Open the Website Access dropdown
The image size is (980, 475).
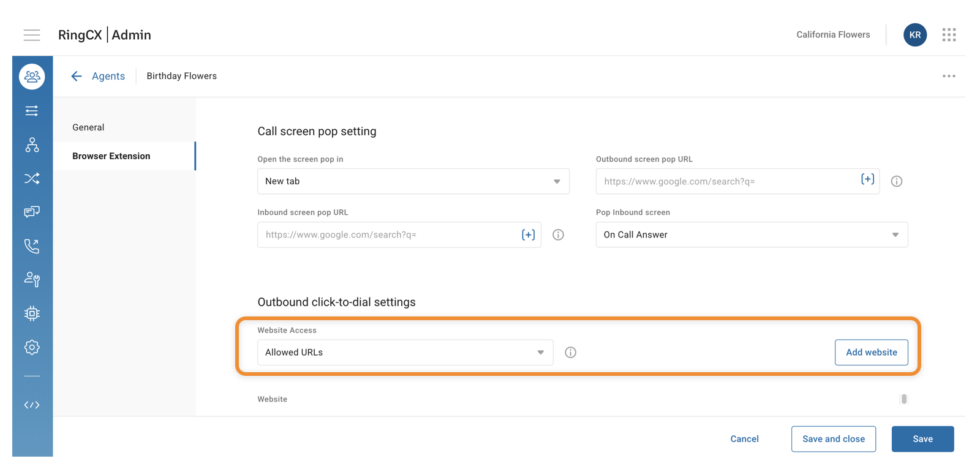tap(405, 353)
